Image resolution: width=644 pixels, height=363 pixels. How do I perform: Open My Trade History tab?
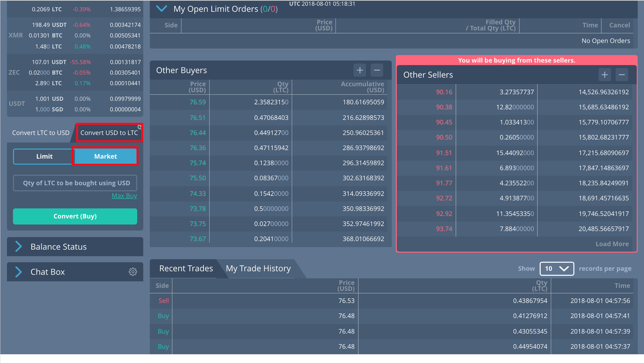[258, 268]
